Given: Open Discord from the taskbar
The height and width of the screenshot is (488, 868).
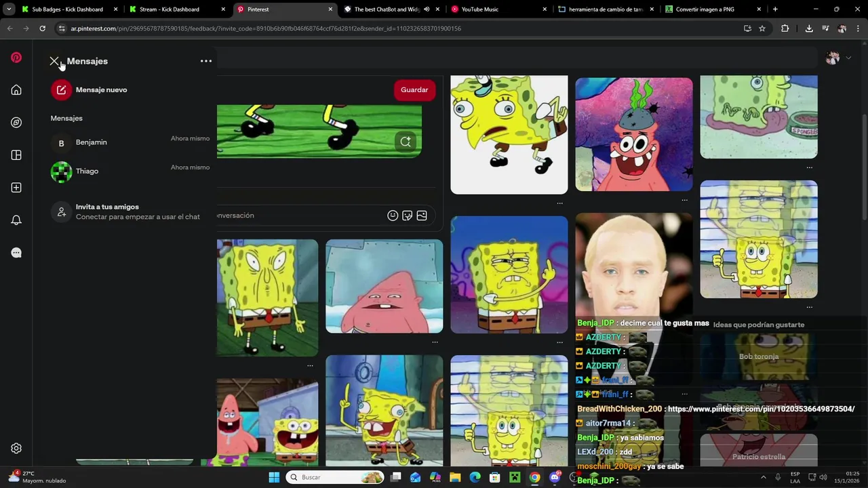Looking at the screenshot, I should click(x=555, y=477).
